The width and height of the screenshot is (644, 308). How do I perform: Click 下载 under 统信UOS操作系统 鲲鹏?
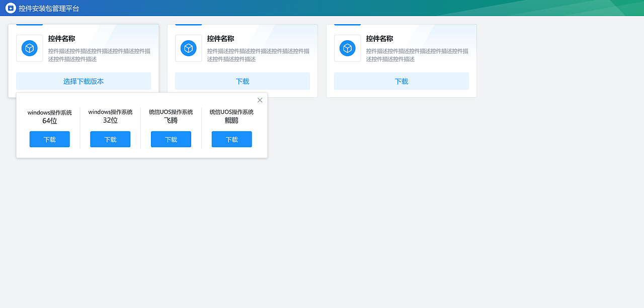click(x=231, y=139)
